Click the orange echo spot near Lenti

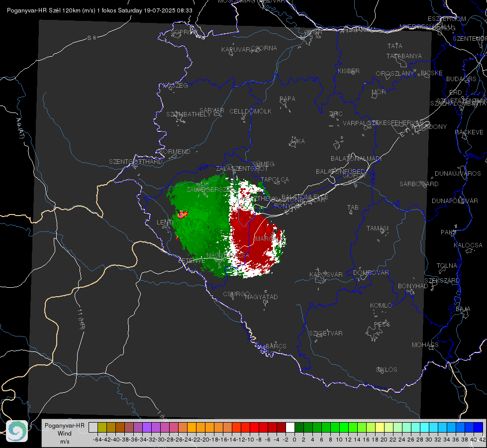point(183,214)
